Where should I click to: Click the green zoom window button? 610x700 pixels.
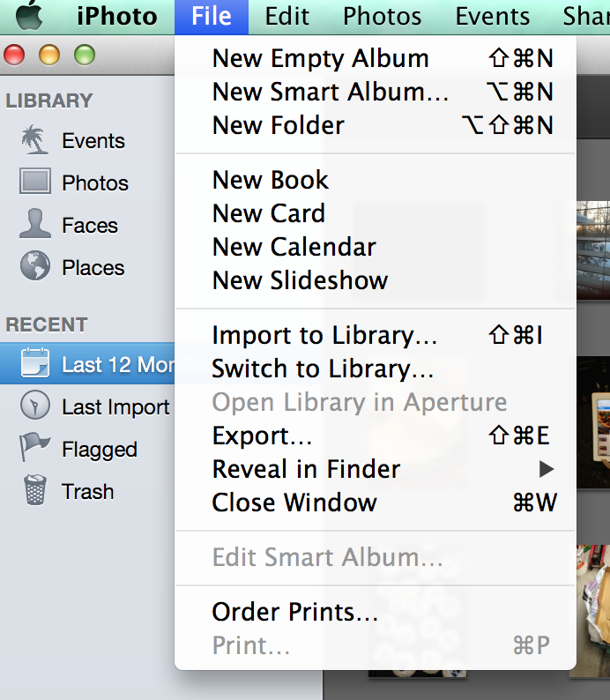[x=85, y=56]
